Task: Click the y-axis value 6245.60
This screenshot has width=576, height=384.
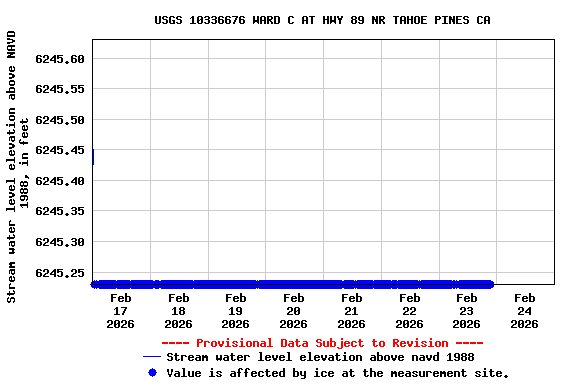Action: pos(60,59)
